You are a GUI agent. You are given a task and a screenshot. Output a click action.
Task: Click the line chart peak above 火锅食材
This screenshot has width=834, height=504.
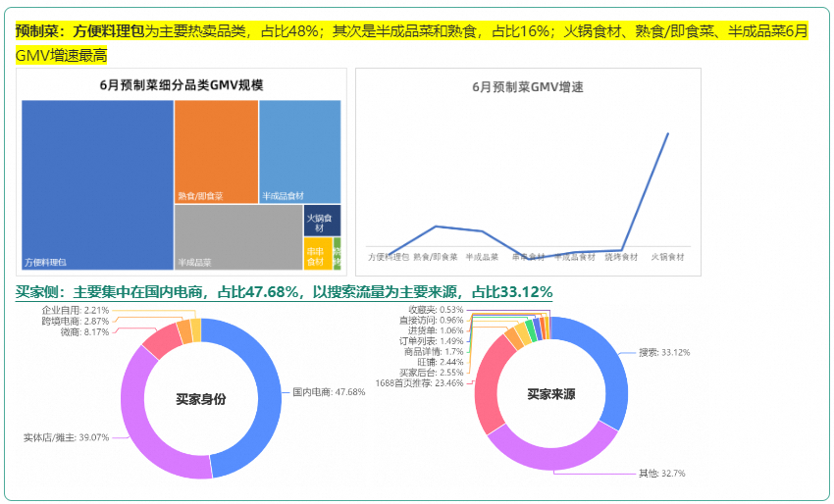[x=668, y=133]
